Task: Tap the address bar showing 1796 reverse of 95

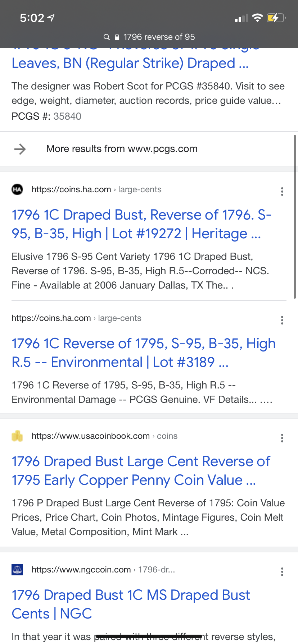Action: click(x=149, y=37)
